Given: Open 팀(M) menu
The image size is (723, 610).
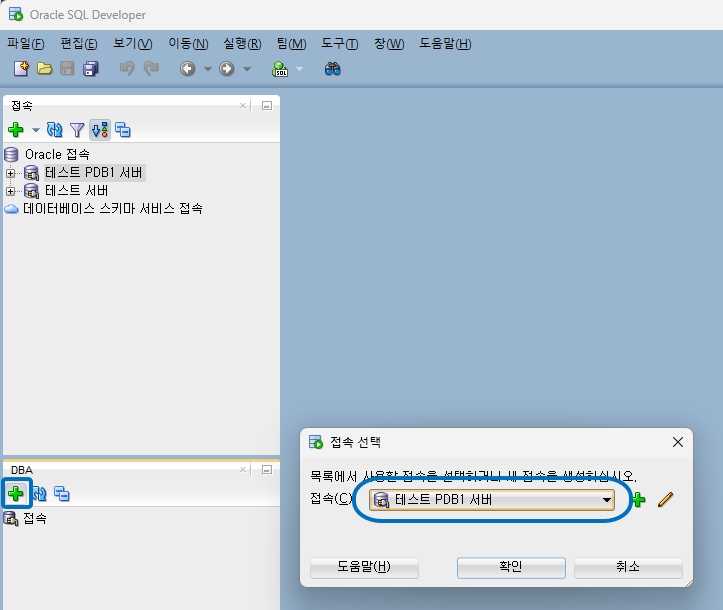Looking at the screenshot, I should (291, 43).
